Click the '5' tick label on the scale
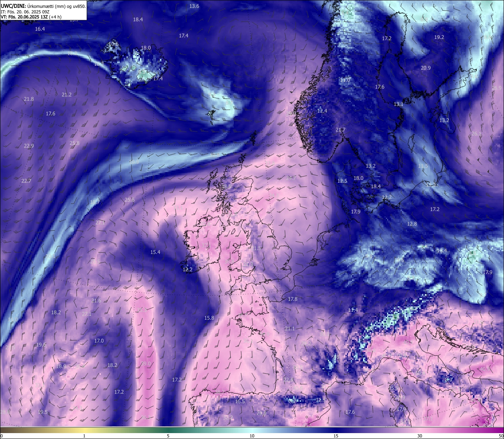This screenshot has height=439, width=504. tap(168, 436)
